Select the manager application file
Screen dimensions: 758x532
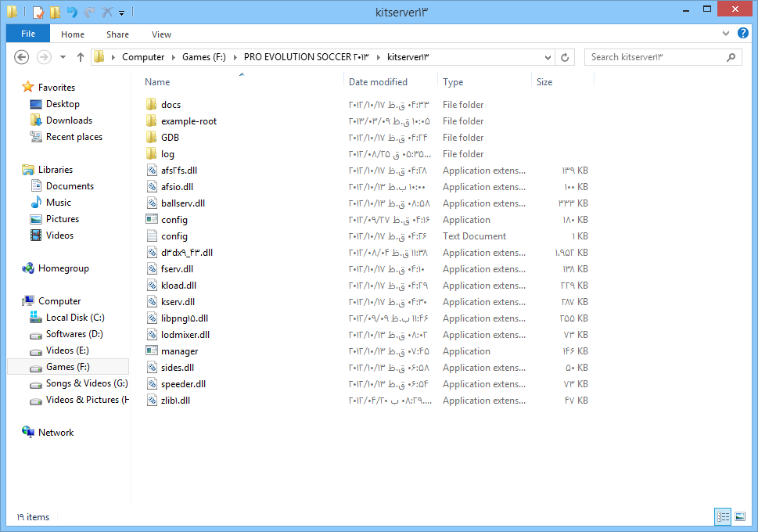(x=179, y=351)
